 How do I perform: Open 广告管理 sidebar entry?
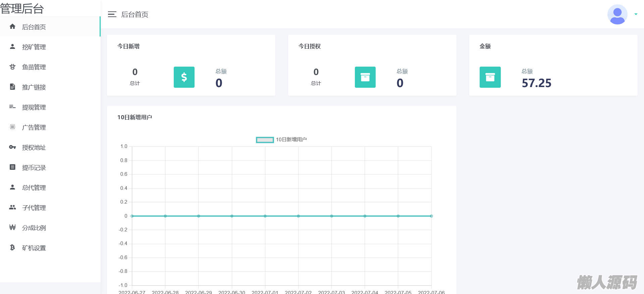pyautogui.click(x=34, y=127)
